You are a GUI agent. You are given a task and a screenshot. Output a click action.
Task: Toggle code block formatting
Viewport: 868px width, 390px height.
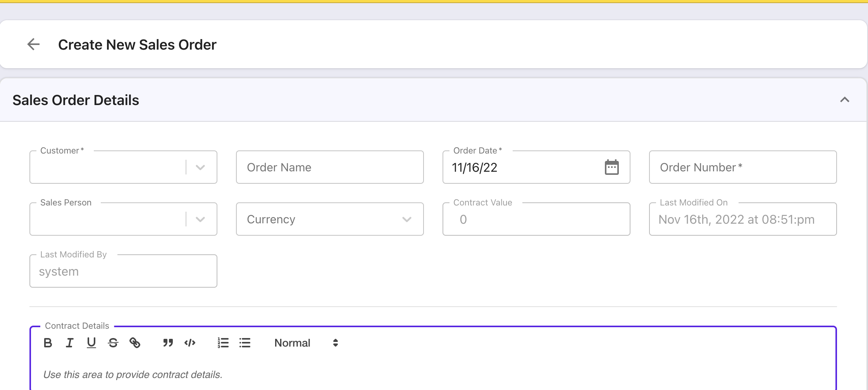click(189, 343)
